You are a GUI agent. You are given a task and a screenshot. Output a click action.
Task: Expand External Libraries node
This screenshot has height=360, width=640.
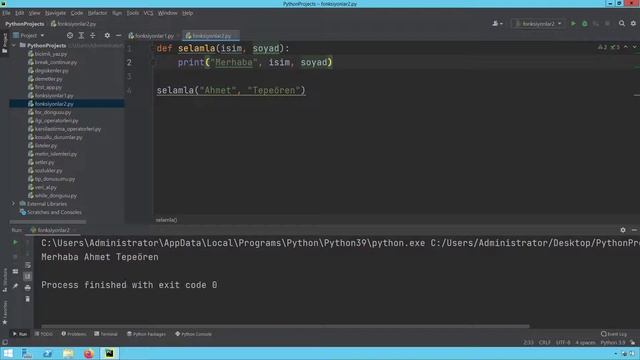pos(13,203)
